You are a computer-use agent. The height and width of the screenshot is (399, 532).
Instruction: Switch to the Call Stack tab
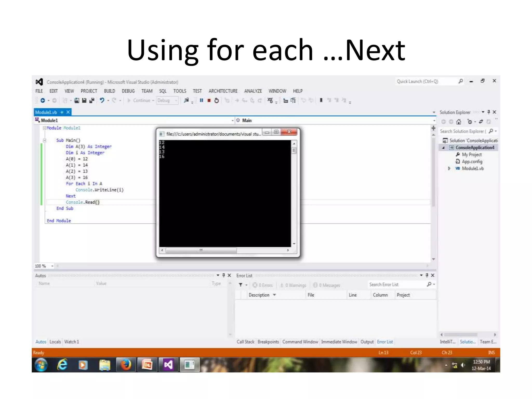click(x=245, y=342)
